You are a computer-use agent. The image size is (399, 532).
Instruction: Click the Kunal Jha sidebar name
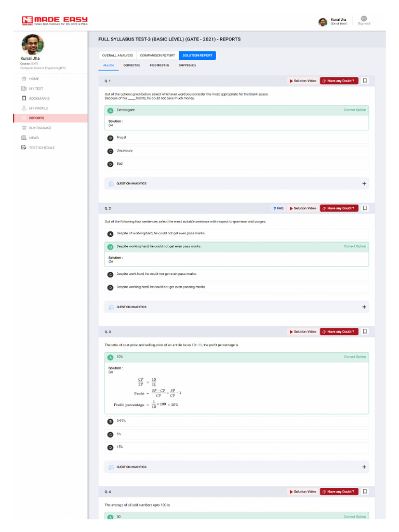click(30, 58)
